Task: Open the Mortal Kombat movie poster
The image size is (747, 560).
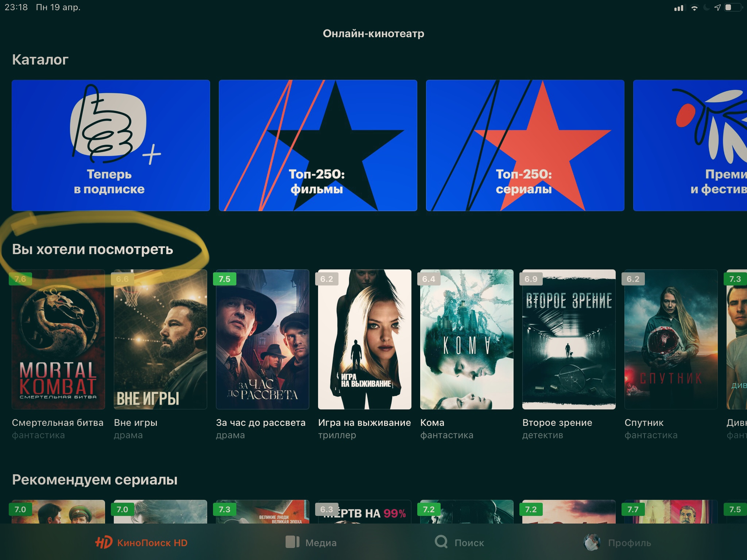Action: coord(58,339)
